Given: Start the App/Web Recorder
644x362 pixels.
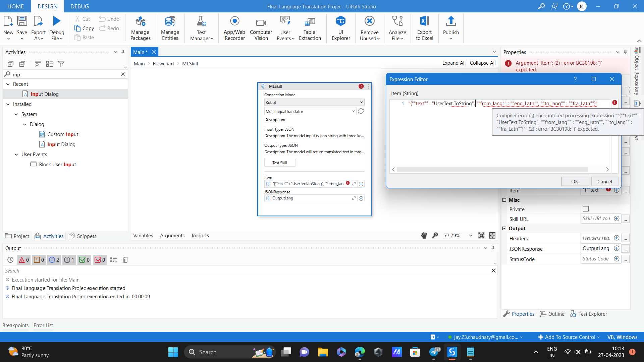Looking at the screenshot, I should (x=234, y=28).
